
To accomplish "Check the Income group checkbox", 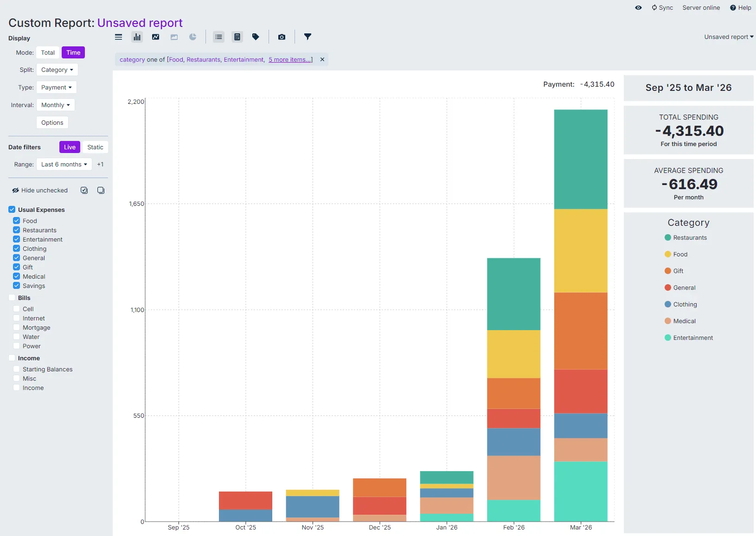I will click(12, 358).
